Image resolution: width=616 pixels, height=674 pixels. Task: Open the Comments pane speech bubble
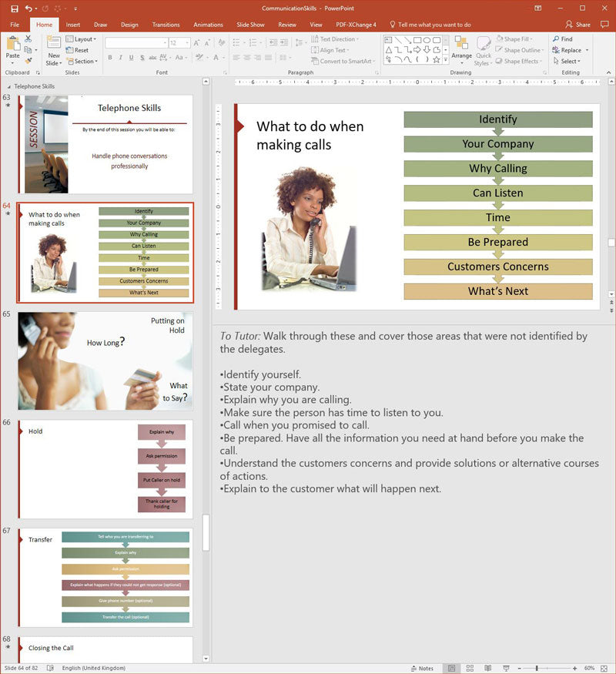[604, 25]
